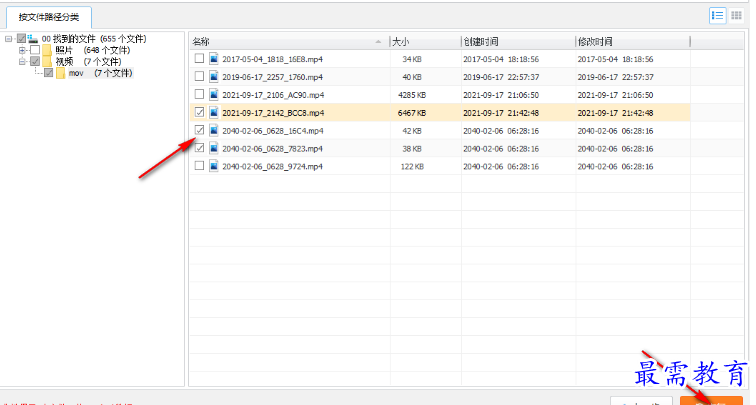Switch to thumbnail grid view icon
This screenshot has height=405, width=756.
coord(737,15)
